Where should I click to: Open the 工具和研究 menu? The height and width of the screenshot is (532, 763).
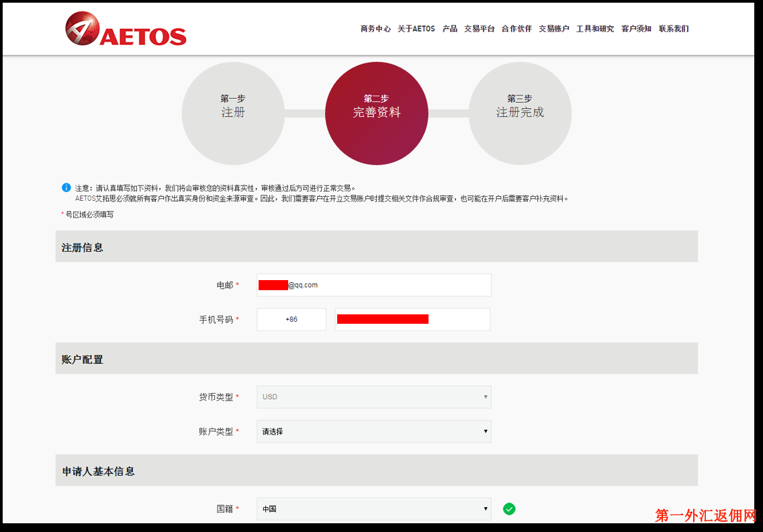595,29
